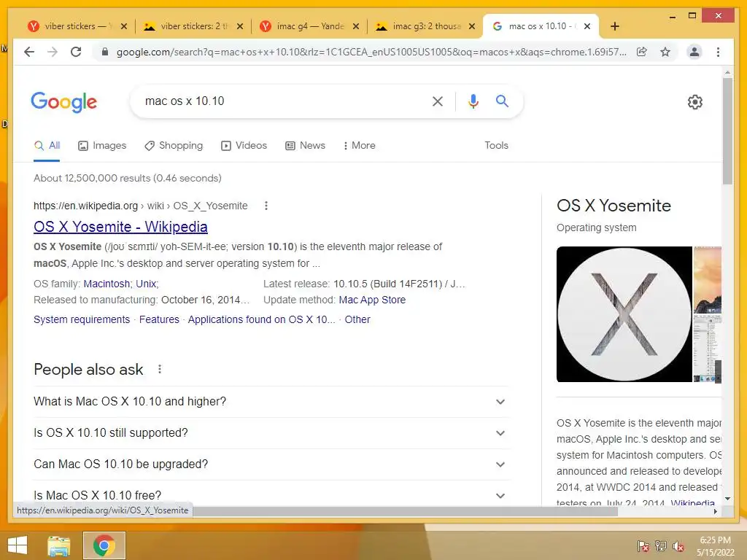Open search Tools options
The image size is (747, 560).
click(x=496, y=145)
